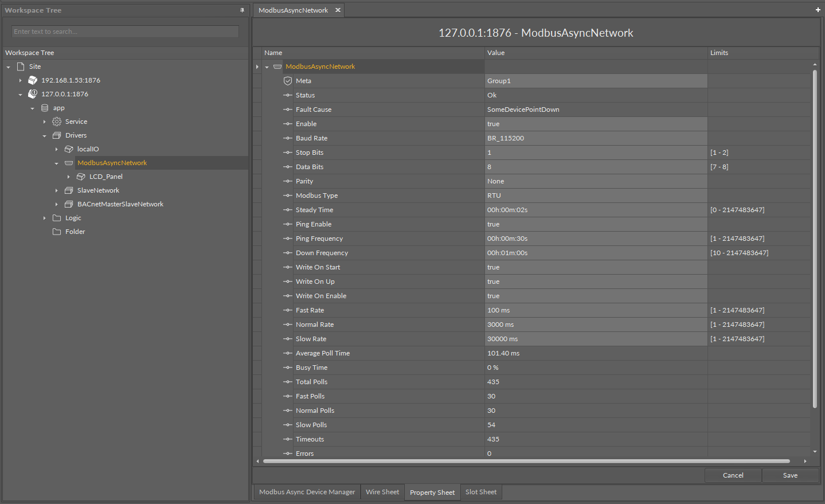Click the Site document icon in tree
This screenshot has width=825, height=504.
click(x=21, y=67)
